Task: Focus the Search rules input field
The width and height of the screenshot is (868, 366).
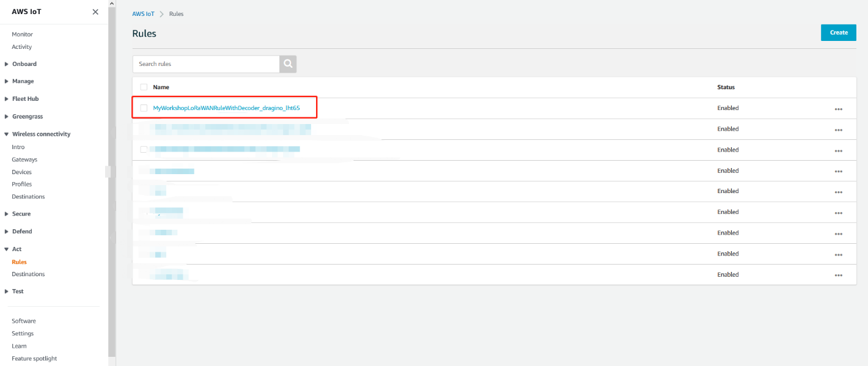Action: pyautogui.click(x=206, y=64)
